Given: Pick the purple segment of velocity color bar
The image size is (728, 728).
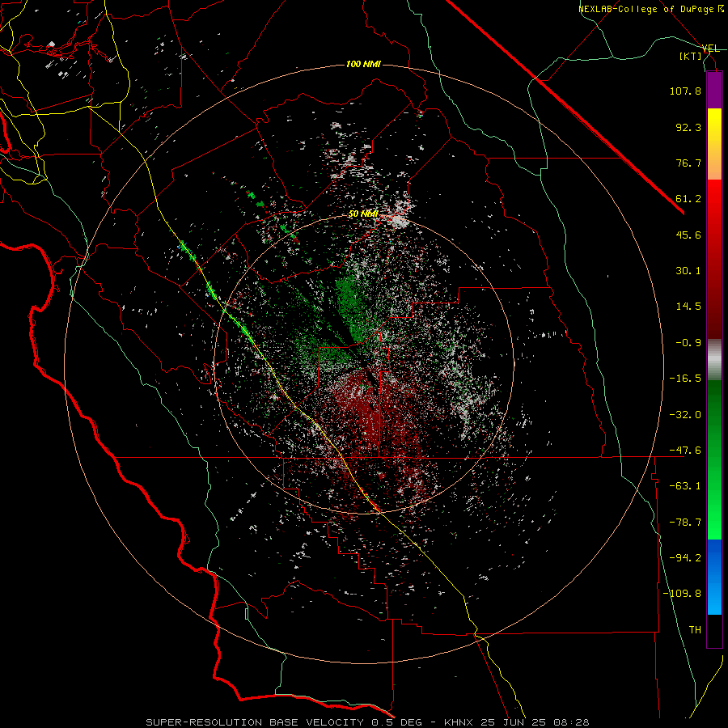Looking at the screenshot, I should point(714,90).
